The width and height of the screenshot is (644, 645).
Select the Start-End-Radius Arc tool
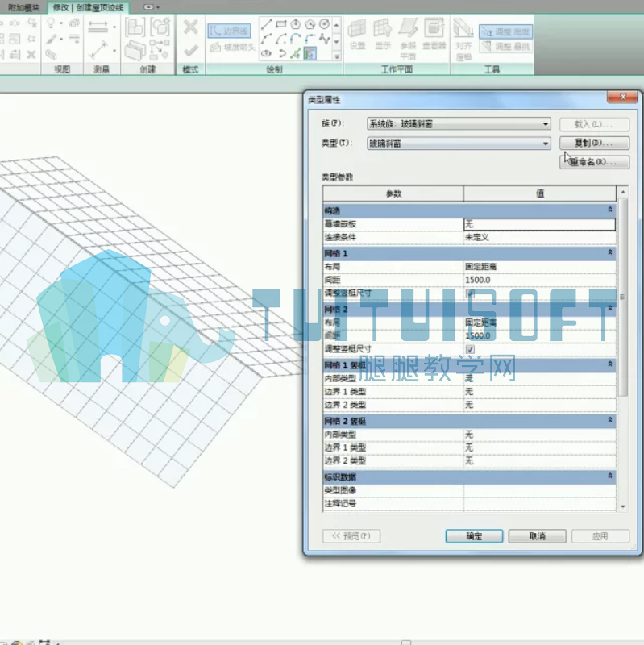pos(267,39)
